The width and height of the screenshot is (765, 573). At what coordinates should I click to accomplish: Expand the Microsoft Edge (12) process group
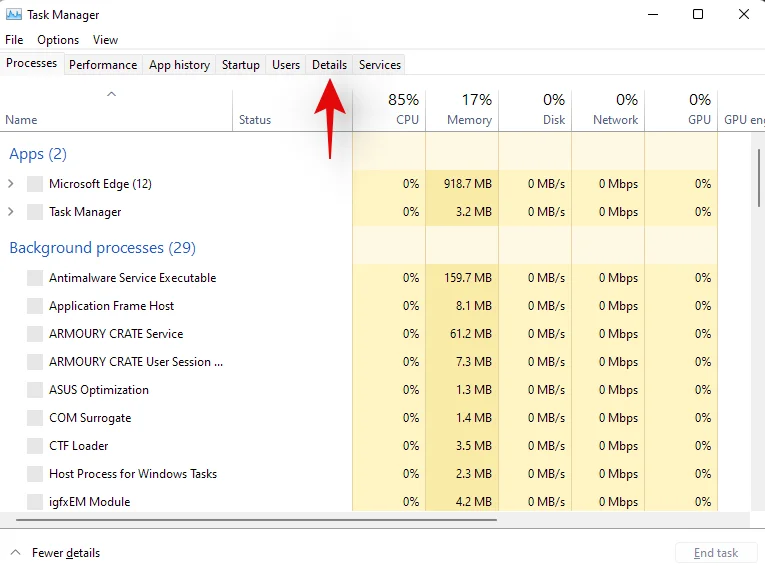tap(11, 184)
